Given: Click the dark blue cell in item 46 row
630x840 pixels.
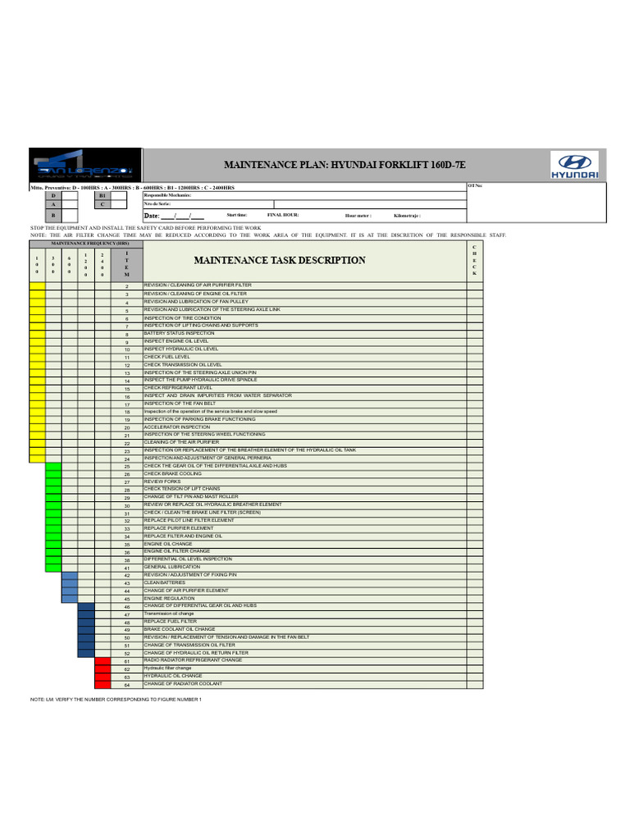Looking at the screenshot, I should (86, 606).
